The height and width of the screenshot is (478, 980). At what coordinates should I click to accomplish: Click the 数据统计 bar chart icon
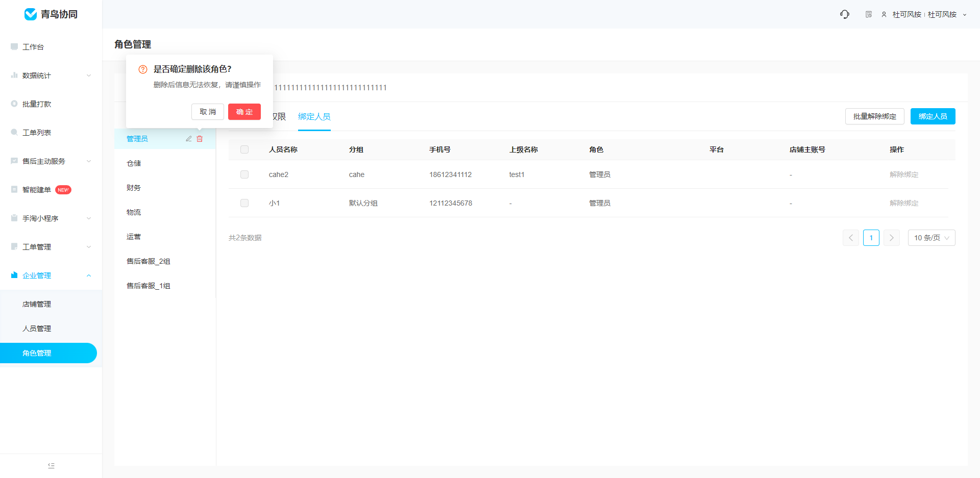tap(14, 75)
